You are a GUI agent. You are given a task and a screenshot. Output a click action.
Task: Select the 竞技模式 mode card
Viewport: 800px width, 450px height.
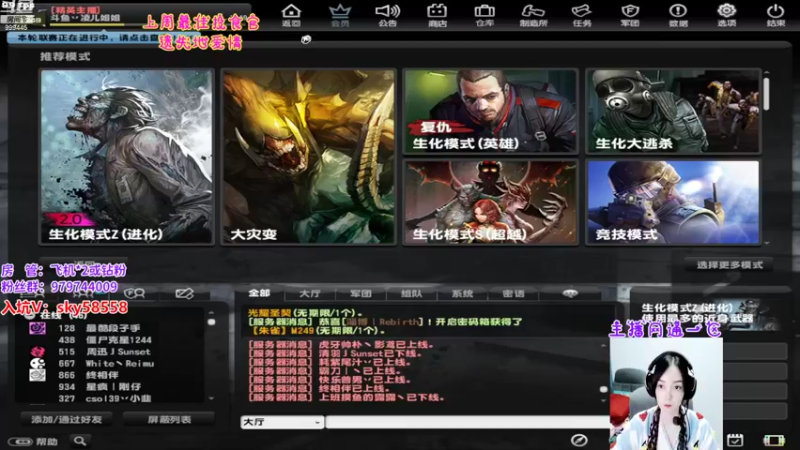coord(672,202)
